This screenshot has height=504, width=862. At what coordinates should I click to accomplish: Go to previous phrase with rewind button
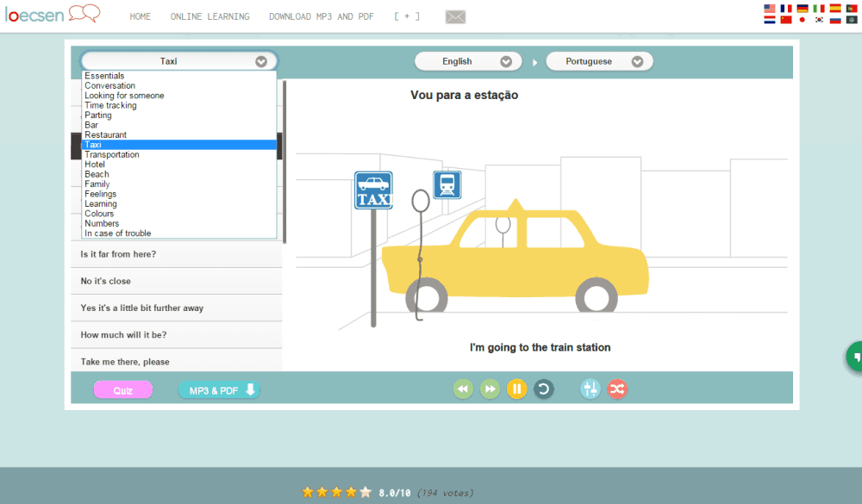[x=463, y=389]
